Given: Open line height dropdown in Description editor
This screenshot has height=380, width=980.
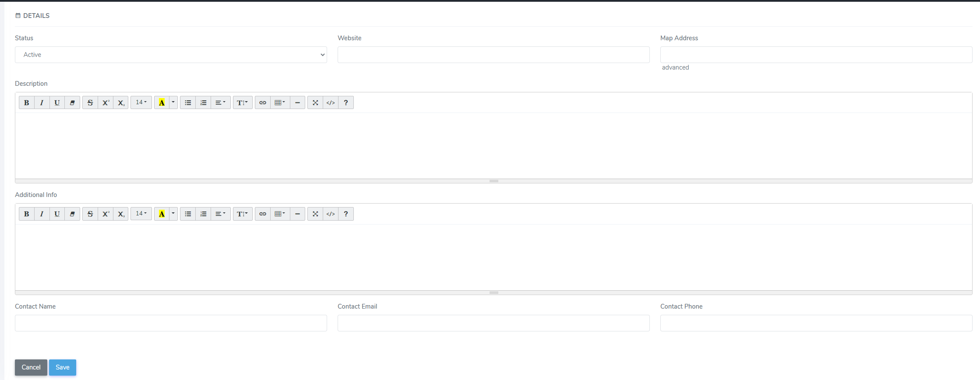Looking at the screenshot, I should tap(243, 102).
